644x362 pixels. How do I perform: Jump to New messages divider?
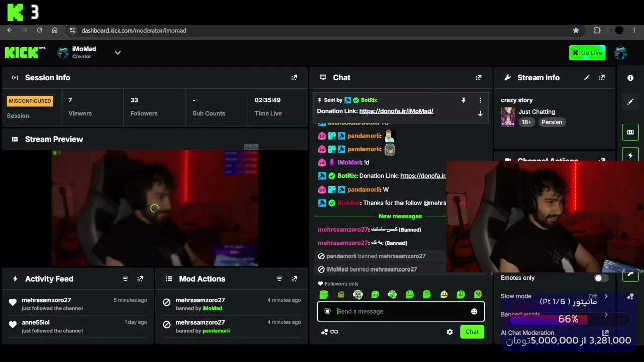400,216
